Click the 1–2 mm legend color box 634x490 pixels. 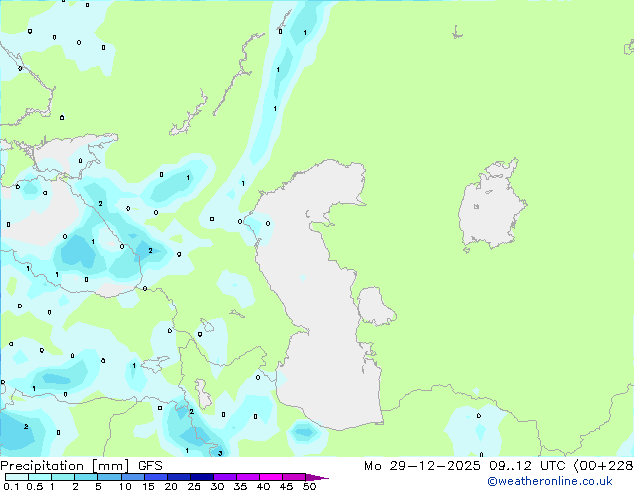[63, 477]
